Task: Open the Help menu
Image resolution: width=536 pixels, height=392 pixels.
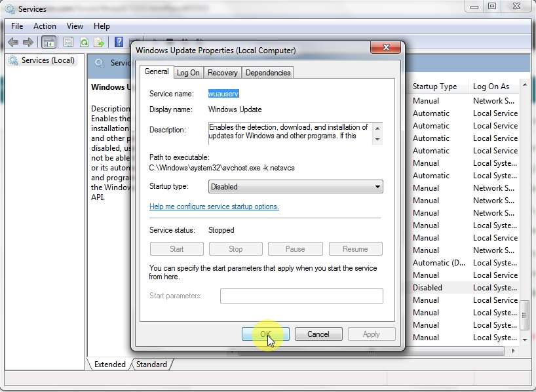Action: tap(102, 26)
